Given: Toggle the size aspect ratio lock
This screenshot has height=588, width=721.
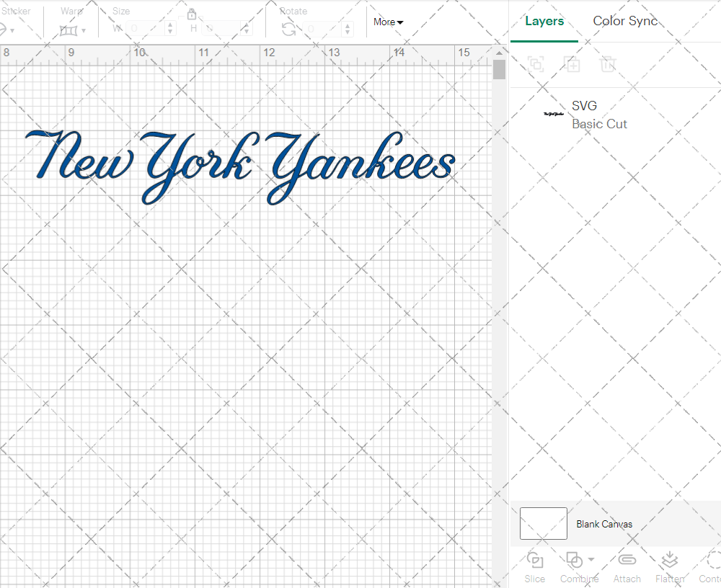Looking at the screenshot, I should 192,14.
